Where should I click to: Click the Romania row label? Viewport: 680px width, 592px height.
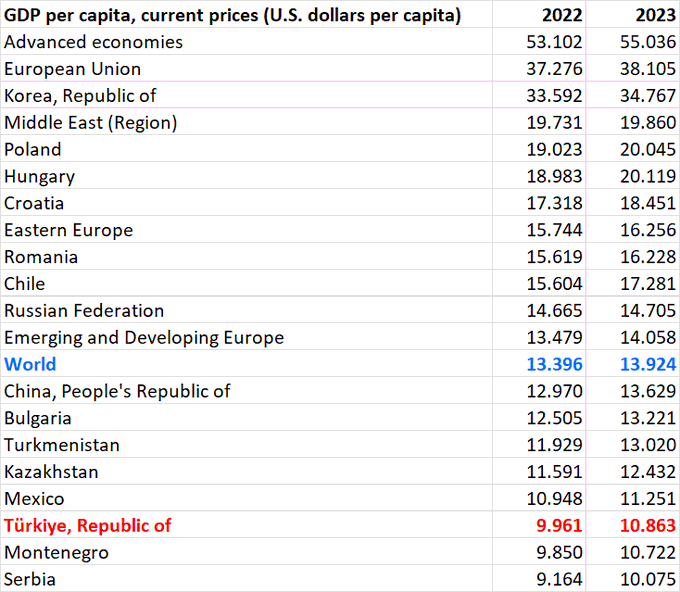click(x=41, y=257)
